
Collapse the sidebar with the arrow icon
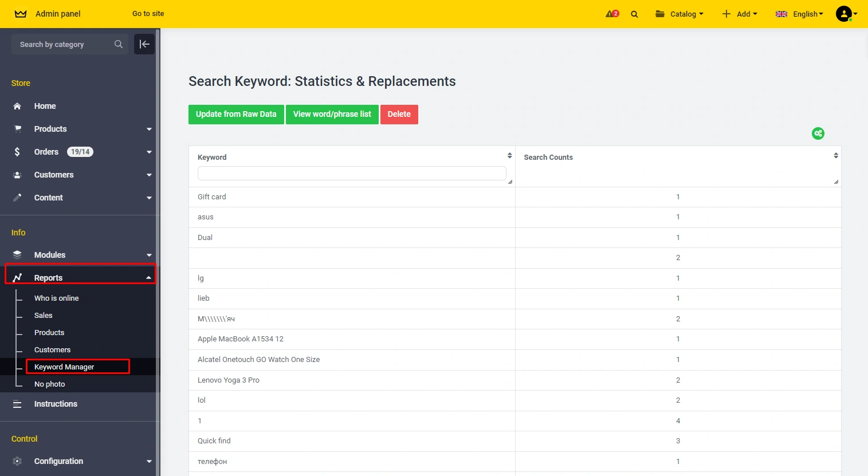click(x=144, y=44)
